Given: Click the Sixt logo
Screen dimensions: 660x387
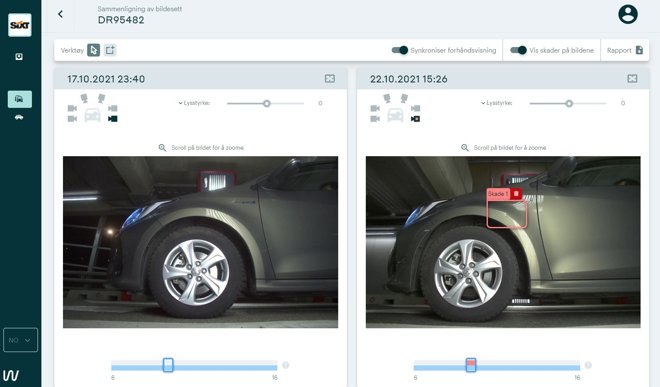Looking at the screenshot, I should (x=20, y=25).
